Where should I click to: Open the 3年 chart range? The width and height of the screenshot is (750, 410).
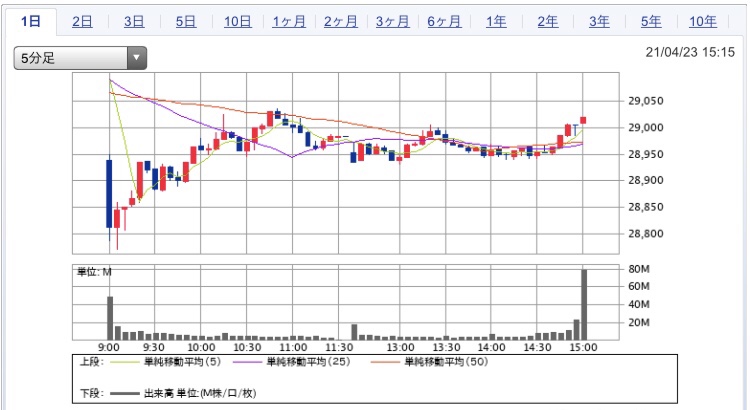pyautogui.click(x=599, y=22)
